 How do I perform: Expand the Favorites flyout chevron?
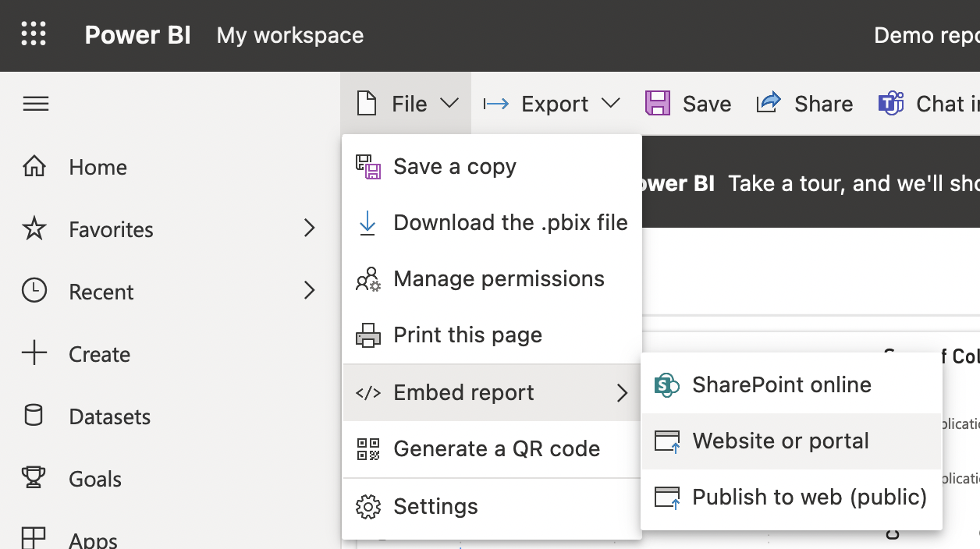pos(310,228)
